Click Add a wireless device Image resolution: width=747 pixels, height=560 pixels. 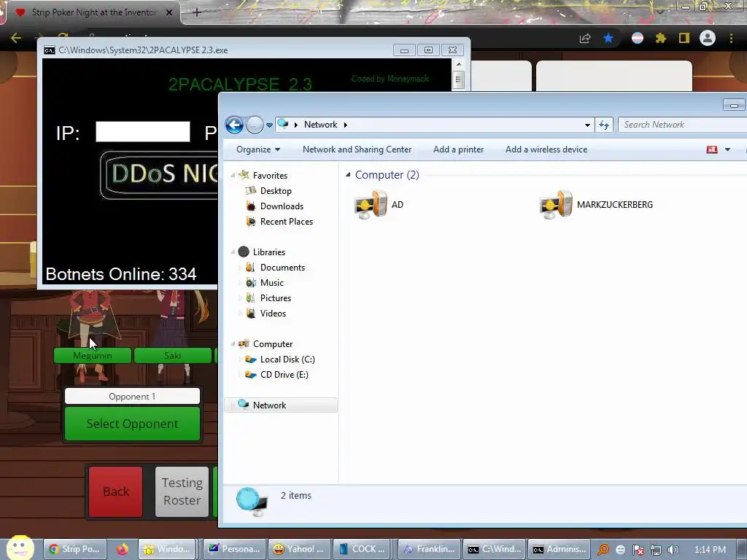tap(546, 149)
